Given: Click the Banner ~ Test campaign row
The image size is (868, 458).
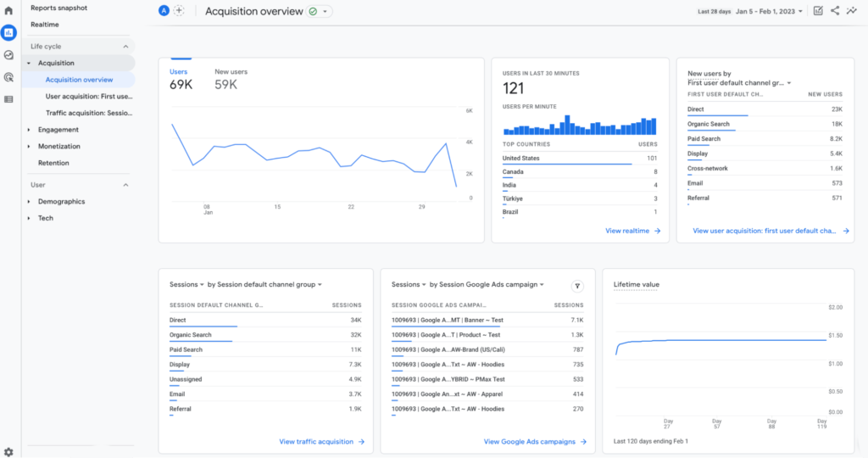Looking at the screenshot, I should click(x=487, y=321).
